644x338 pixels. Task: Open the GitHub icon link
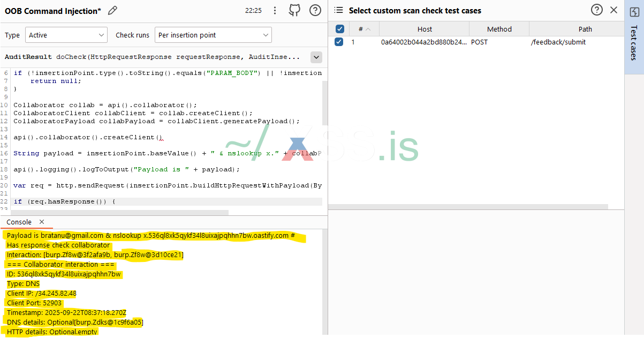coord(294,10)
